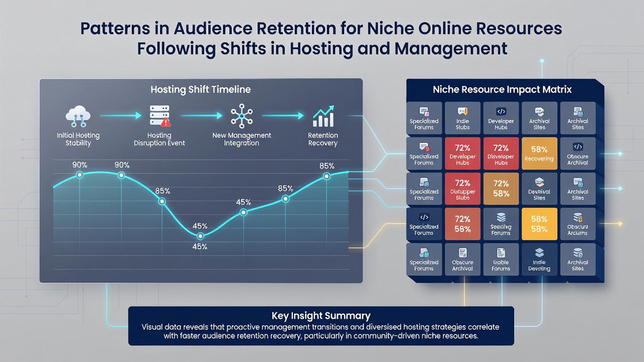The width and height of the screenshot is (644, 362).
Task: Click the chat icon in the Indie Stubs cell
Action: coord(462,112)
